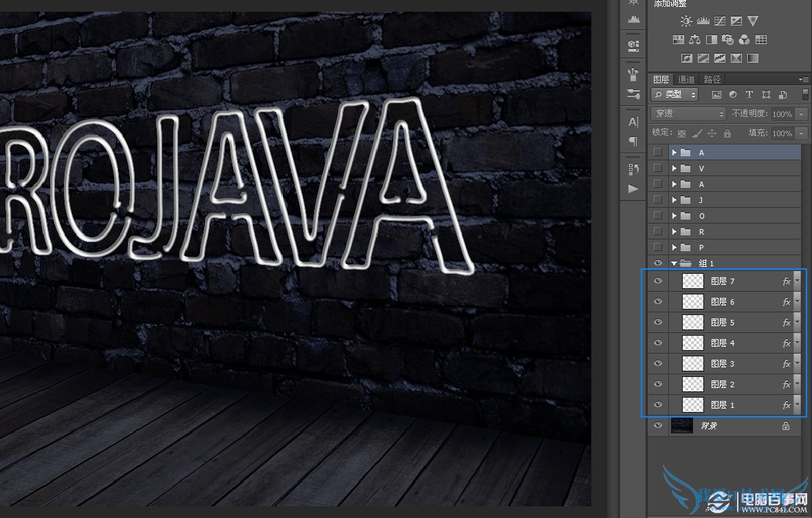Expand the V group
812x518 pixels.
pyautogui.click(x=674, y=169)
